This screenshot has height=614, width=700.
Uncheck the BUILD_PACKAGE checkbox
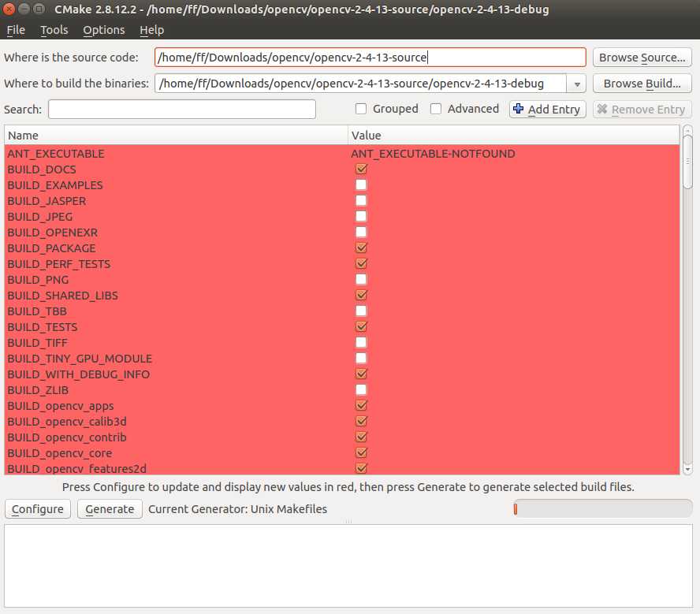(x=361, y=248)
